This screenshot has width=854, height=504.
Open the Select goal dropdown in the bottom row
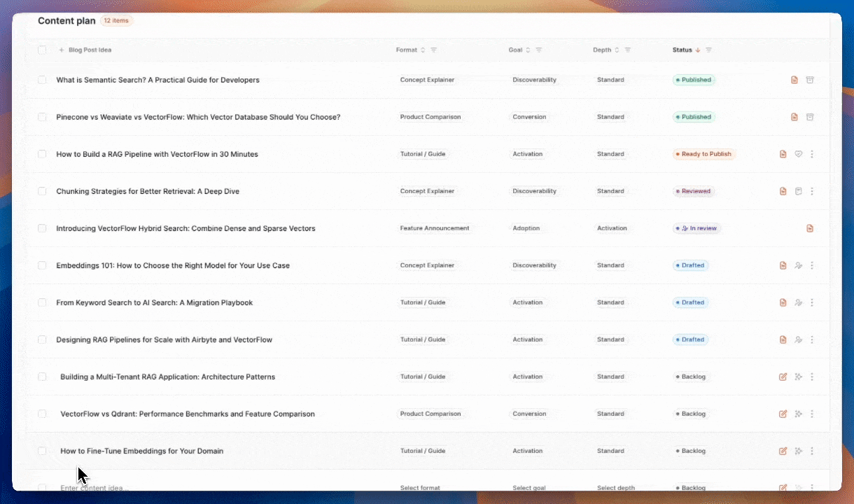coord(528,488)
